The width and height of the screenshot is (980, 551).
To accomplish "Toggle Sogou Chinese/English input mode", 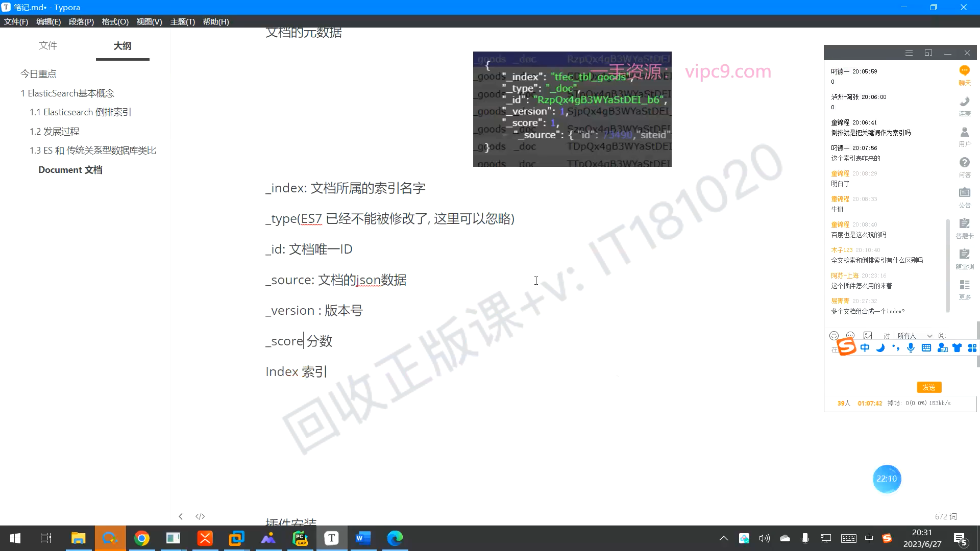I will coord(865,348).
